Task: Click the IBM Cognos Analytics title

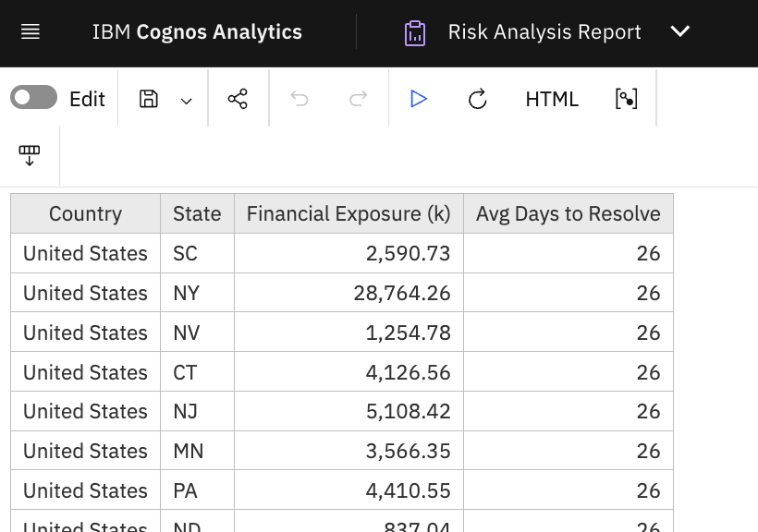Action: (197, 32)
